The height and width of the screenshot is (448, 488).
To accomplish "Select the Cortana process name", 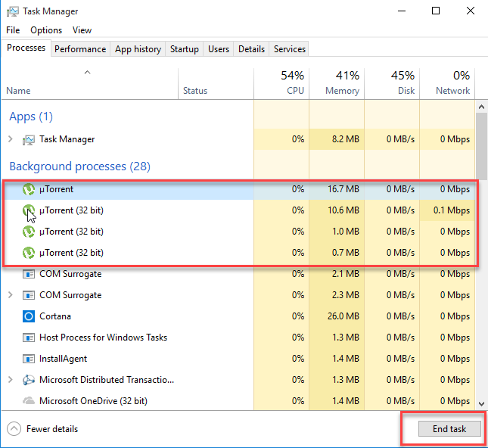I will pyautogui.click(x=55, y=316).
